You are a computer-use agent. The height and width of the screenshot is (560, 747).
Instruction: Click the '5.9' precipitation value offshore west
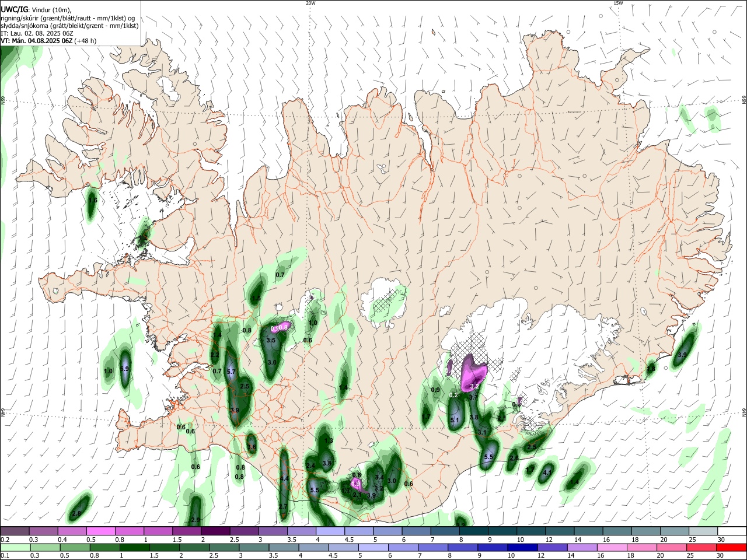click(x=124, y=369)
